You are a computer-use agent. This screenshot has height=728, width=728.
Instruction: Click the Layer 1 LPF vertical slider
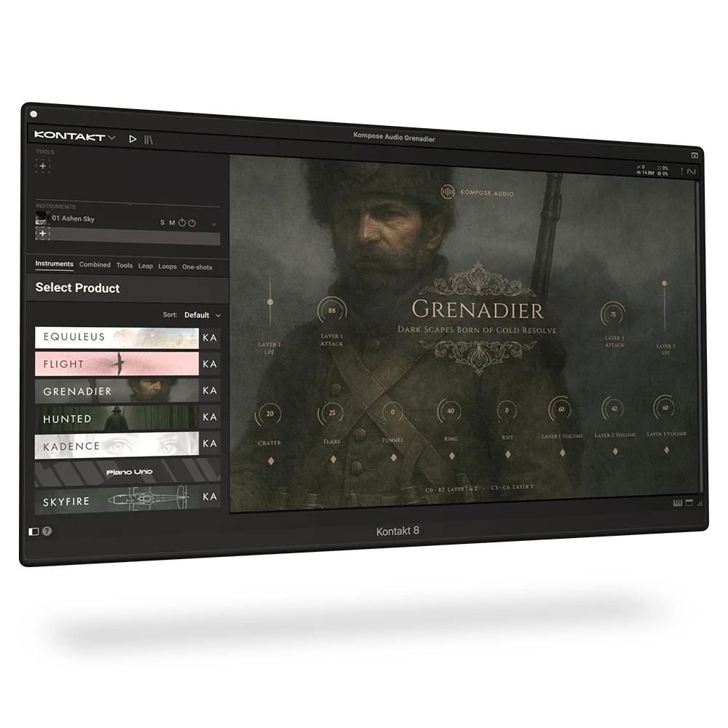[270, 302]
